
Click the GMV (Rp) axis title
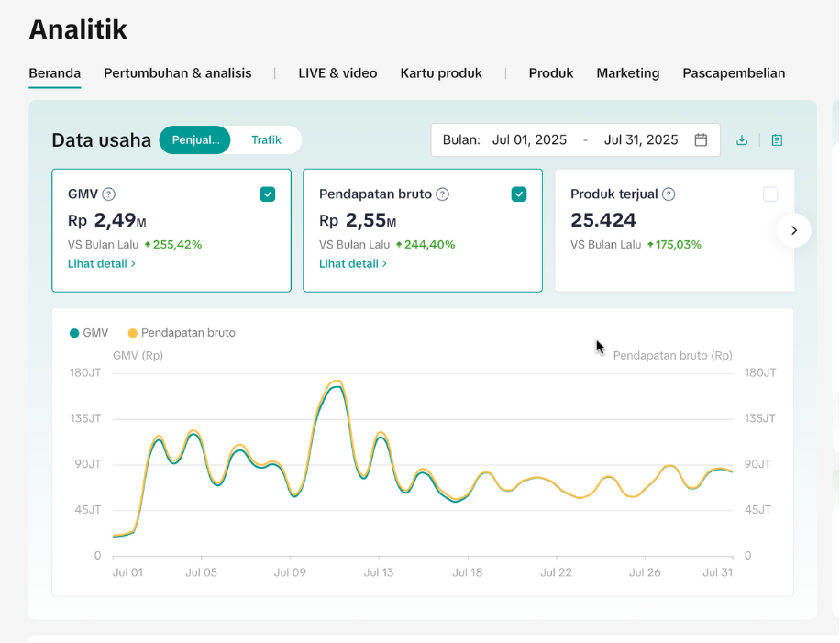click(138, 355)
